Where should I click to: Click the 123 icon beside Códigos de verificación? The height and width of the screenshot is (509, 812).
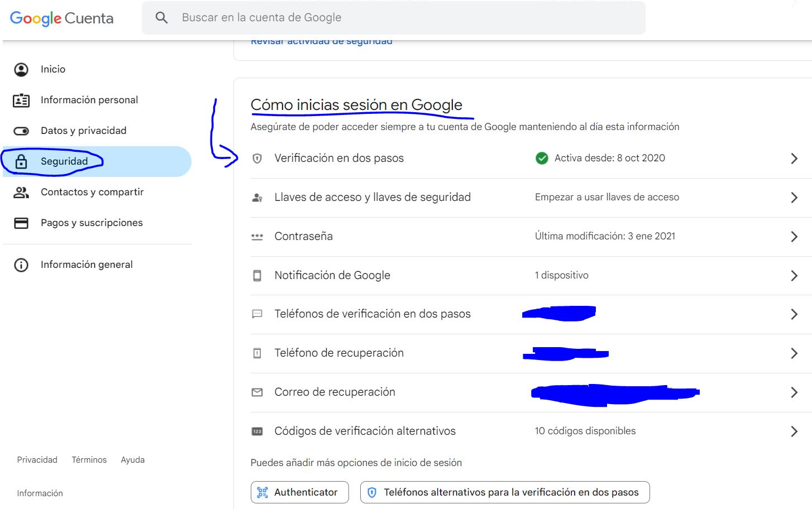(x=257, y=431)
